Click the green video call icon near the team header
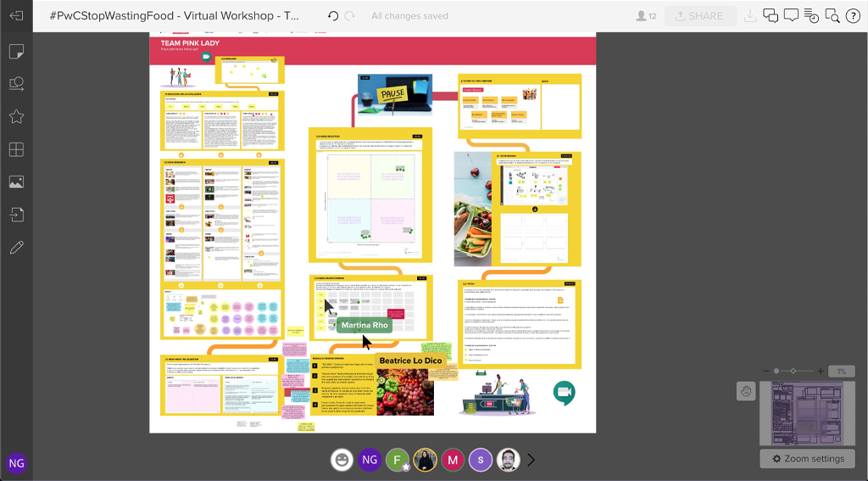 point(207,57)
